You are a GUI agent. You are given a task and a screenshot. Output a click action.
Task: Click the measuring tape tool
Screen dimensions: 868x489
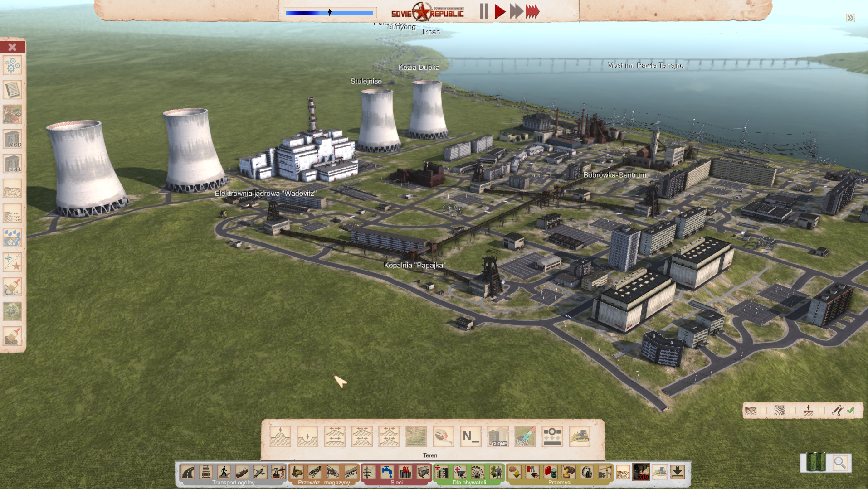(443, 437)
